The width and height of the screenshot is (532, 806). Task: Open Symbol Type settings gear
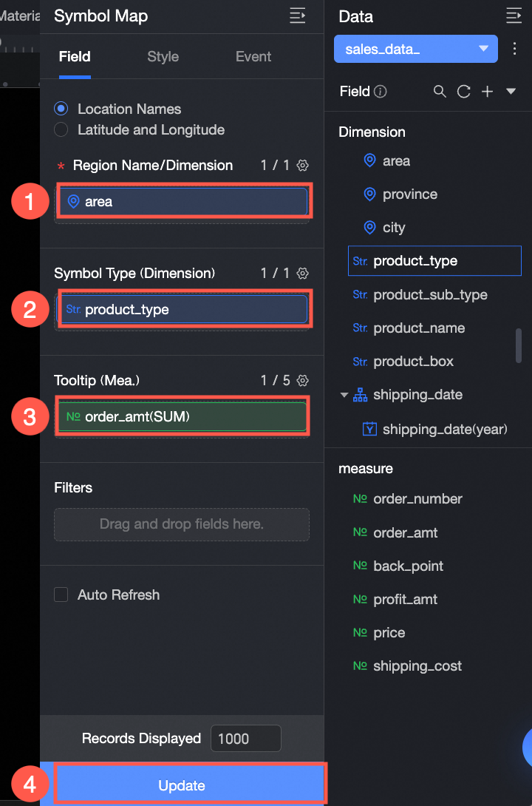click(x=302, y=274)
